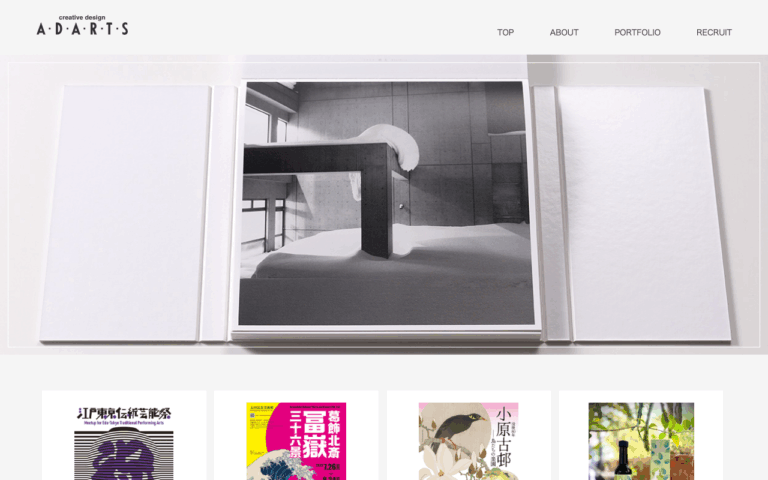Open the ABOUT page
This screenshot has width=768, height=480.
coord(564,32)
